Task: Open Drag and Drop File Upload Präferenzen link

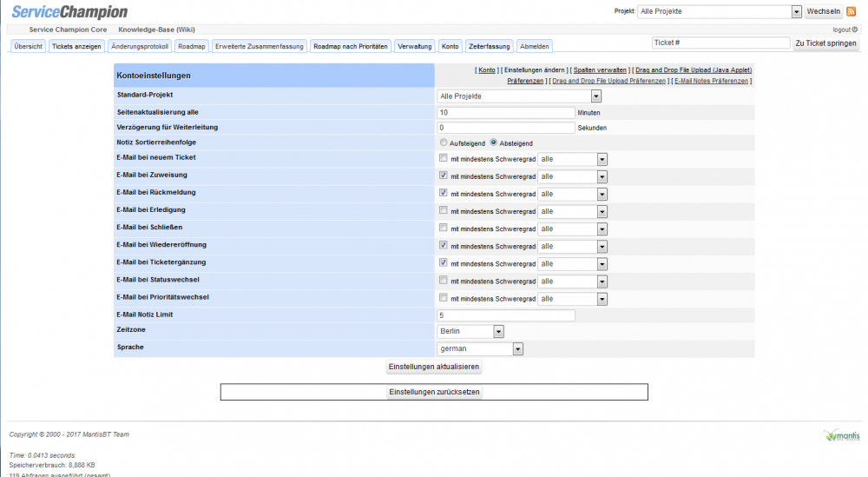Action: 608,81
